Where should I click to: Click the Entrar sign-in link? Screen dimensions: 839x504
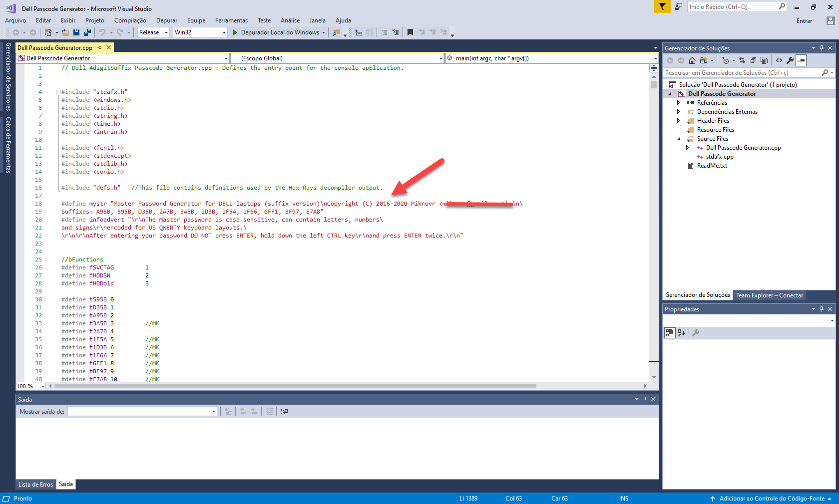[x=804, y=21]
